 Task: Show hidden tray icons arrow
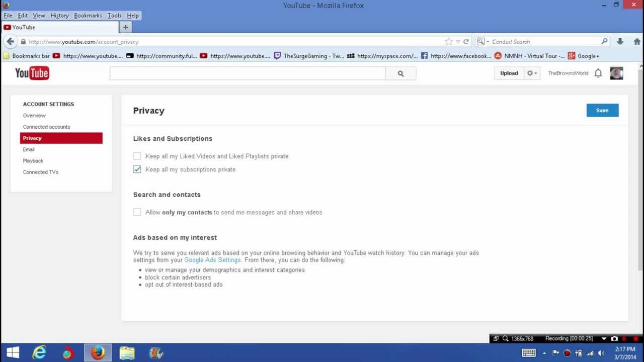[x=544, y=353]
